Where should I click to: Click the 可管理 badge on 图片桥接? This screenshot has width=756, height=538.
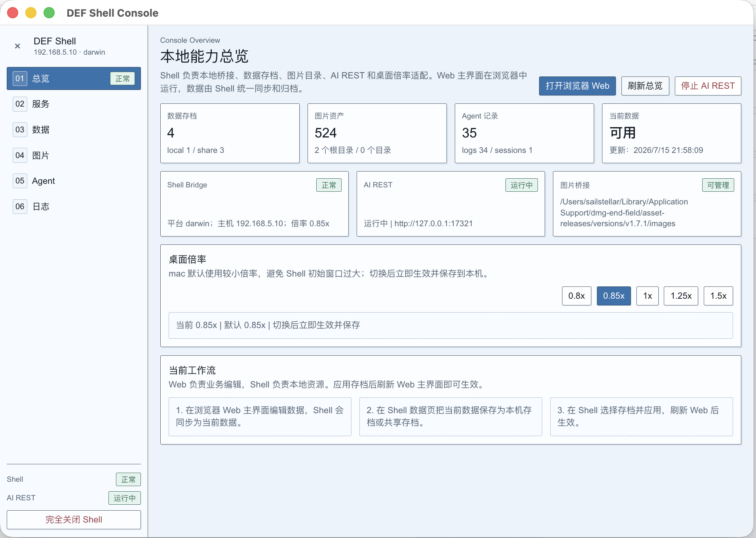(x=718, y=185)
